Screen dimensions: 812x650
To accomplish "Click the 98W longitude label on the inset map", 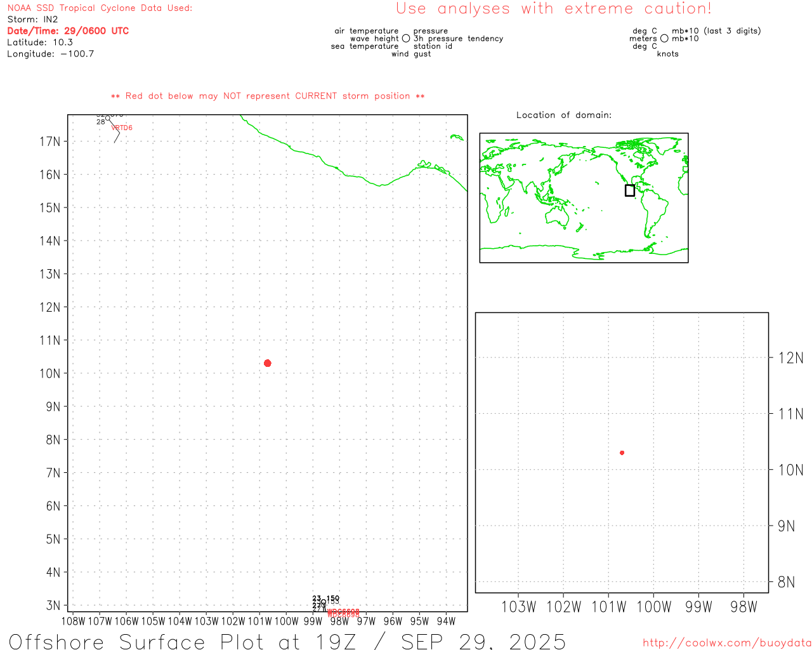I will coord(743,607).
